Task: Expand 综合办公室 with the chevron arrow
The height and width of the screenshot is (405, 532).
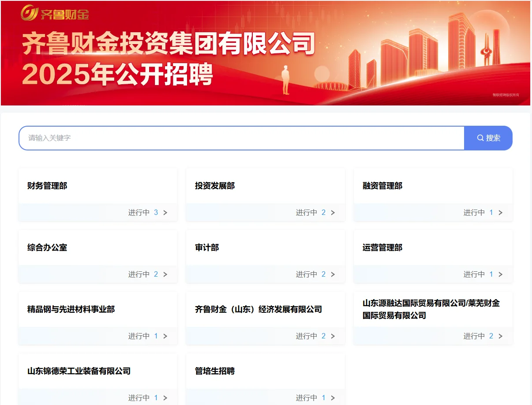Action: 165,274
